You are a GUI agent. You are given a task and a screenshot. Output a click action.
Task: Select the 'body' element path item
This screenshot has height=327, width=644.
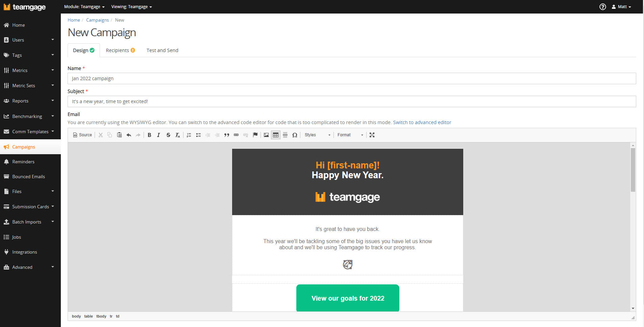click(76, 316)
